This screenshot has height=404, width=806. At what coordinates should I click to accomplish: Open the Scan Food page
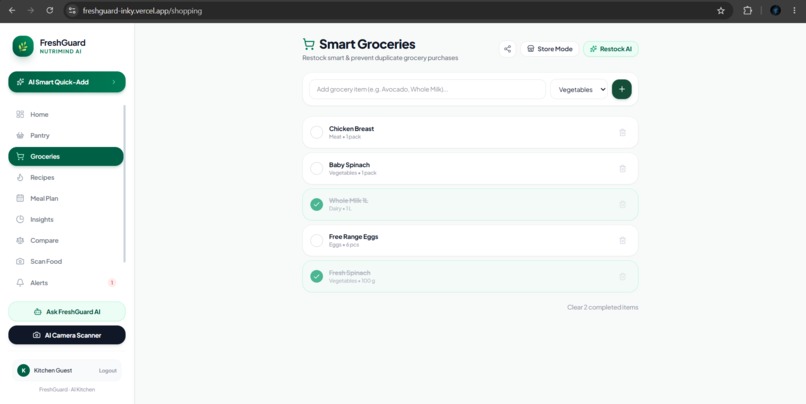click(x=66, y=262)
